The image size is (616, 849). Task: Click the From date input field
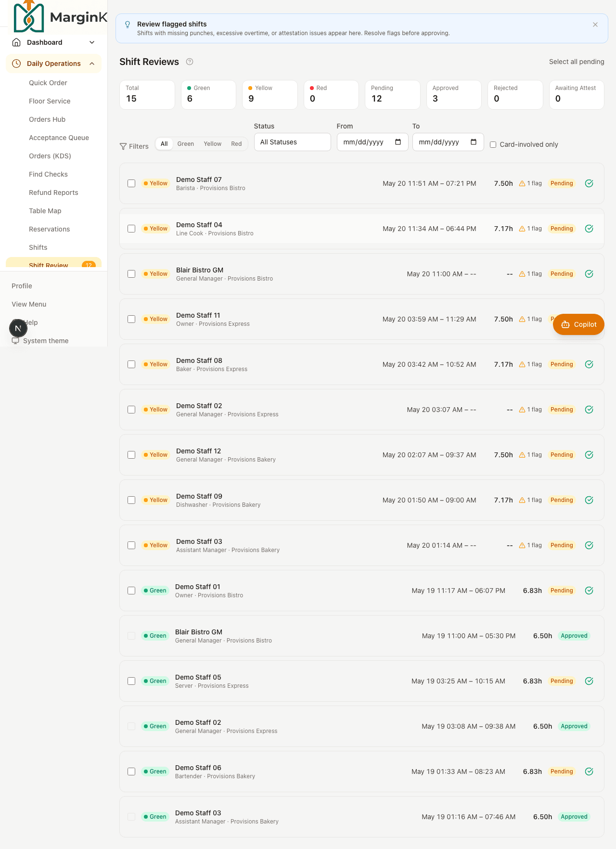(372, 142)
